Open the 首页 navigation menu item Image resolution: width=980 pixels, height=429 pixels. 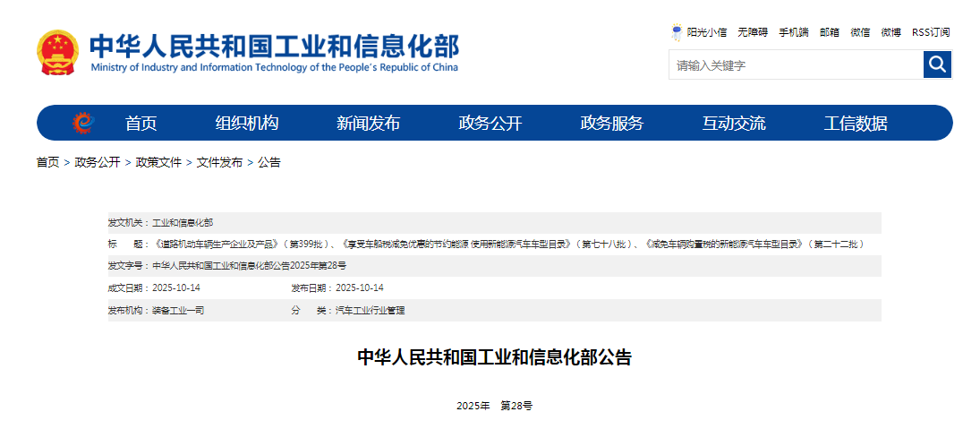[x=141, y=124]
